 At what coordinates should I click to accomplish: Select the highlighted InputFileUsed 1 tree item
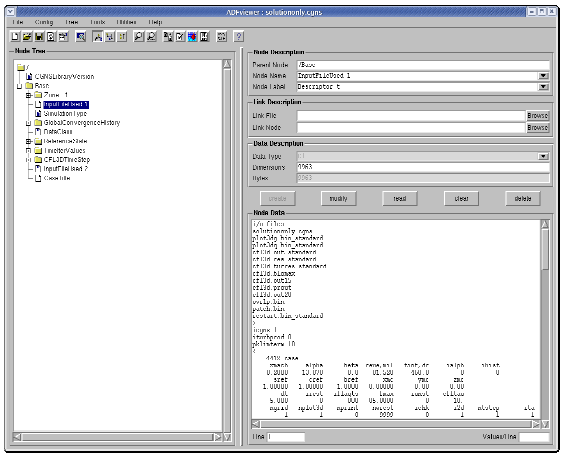click(x=66, y=105)
